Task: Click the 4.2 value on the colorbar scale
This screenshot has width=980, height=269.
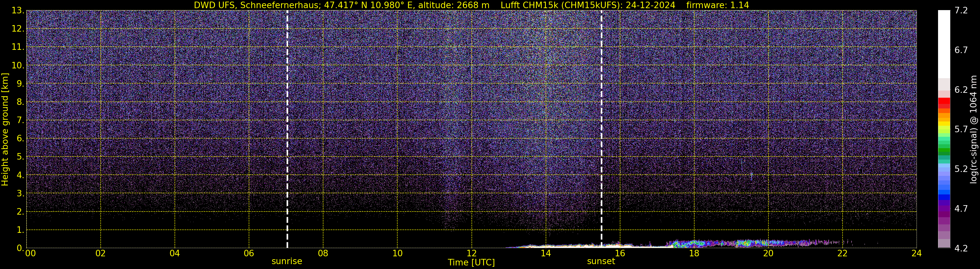Action: [x=961, y=248]
